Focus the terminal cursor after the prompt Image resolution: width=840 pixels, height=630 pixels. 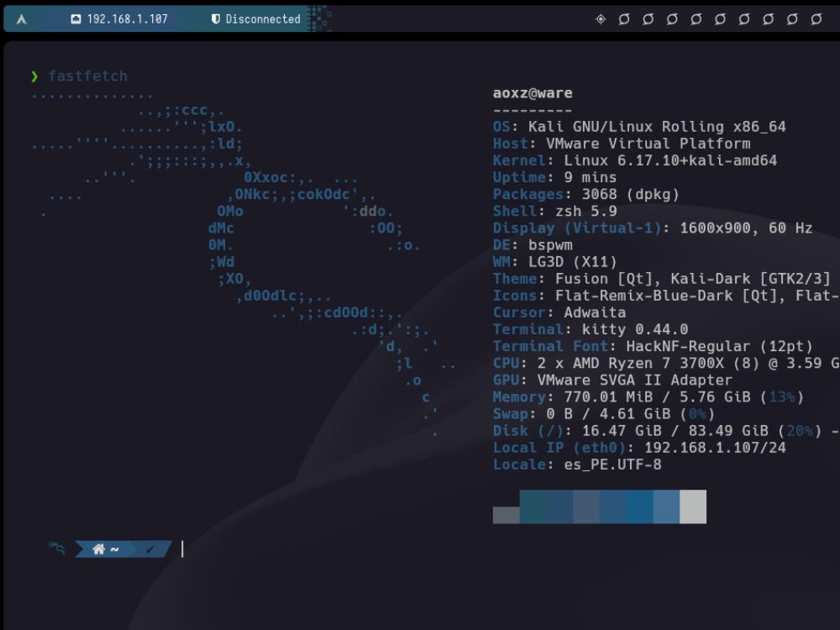[182, 549]
